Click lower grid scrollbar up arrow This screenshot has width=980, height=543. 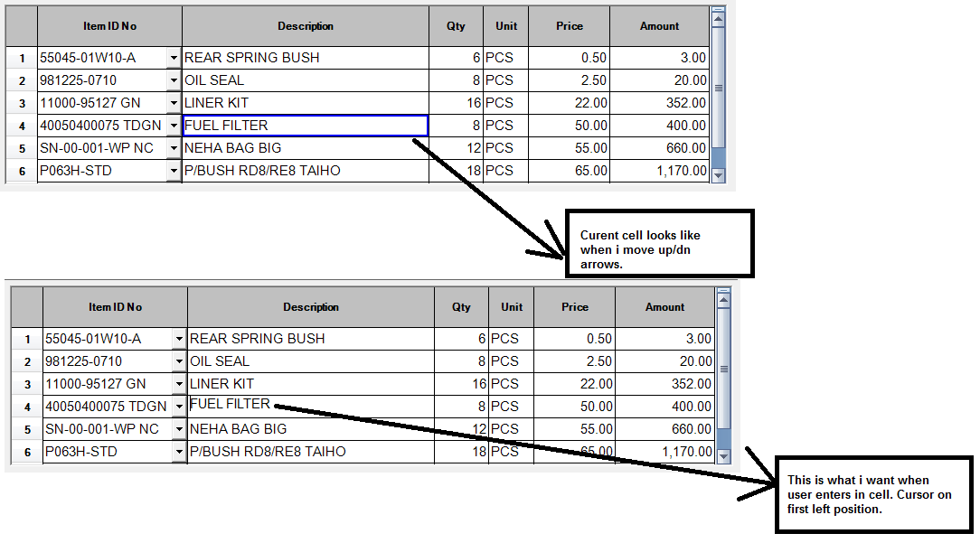(x=724, y=300)
